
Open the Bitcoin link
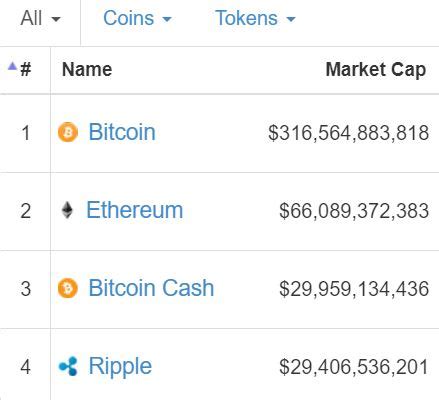tap(122, 132)
